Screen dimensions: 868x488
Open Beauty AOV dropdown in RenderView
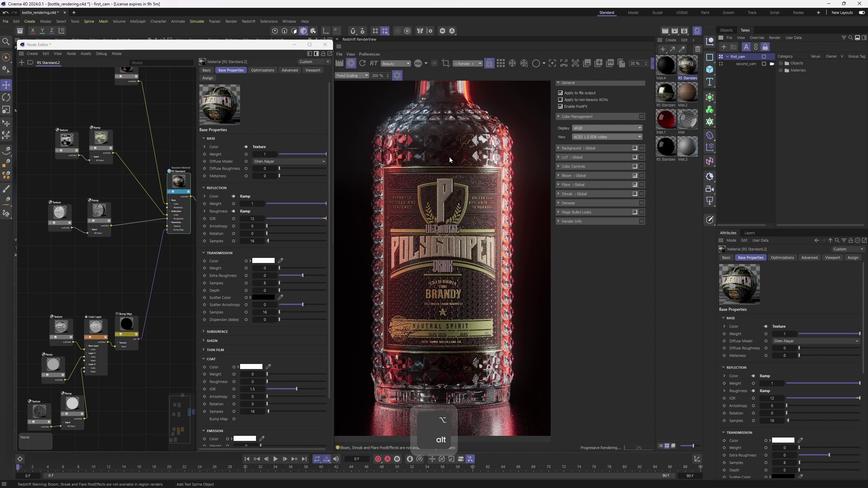point(396,64)
